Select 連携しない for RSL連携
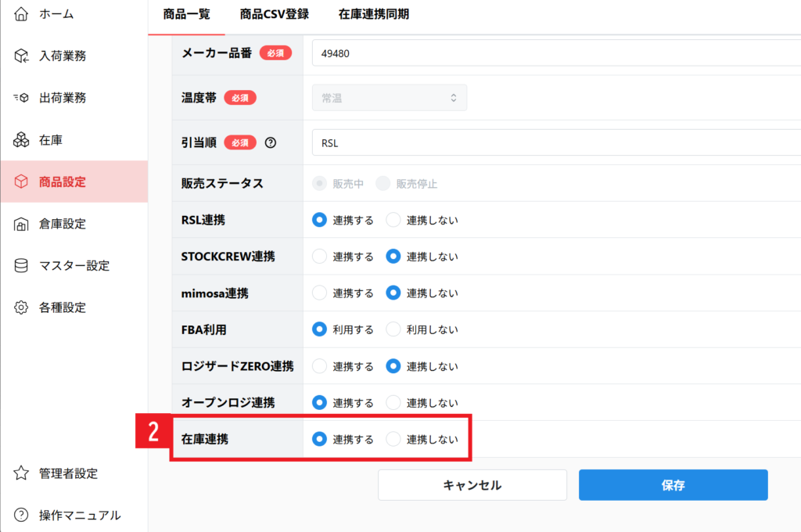Screen dimensions: 801x532 tap(393, 220)
